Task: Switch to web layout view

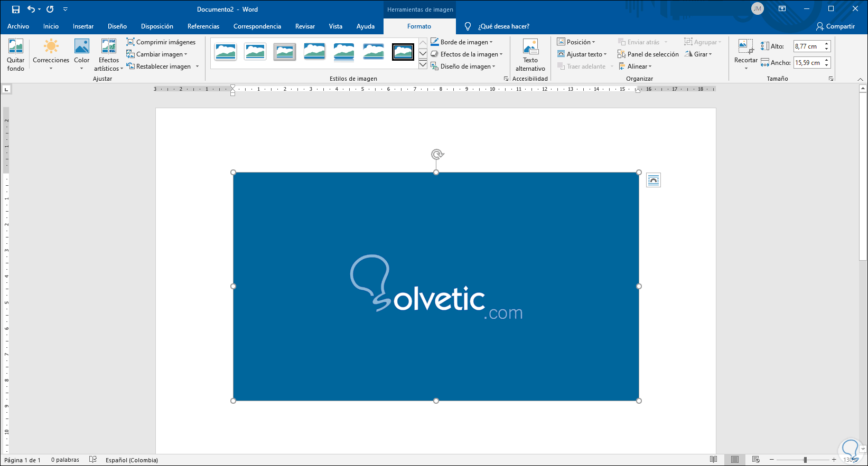Action: 756,460
